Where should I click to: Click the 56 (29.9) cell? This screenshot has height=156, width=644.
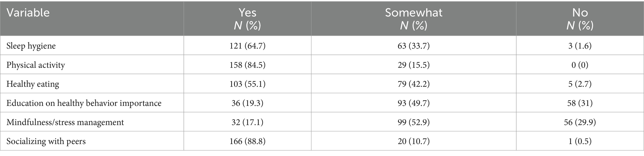tap(580, 122)
